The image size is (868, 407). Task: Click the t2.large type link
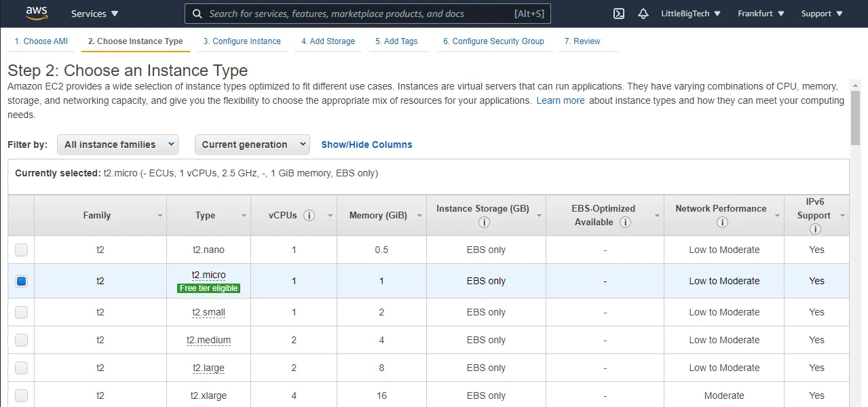click(x=208, y=368)
